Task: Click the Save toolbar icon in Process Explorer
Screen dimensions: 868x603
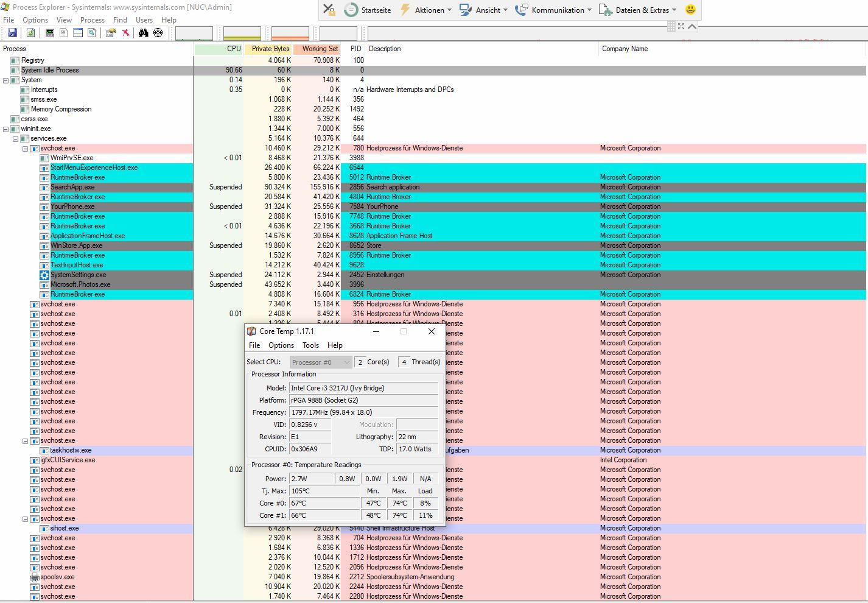Action: 12,33
